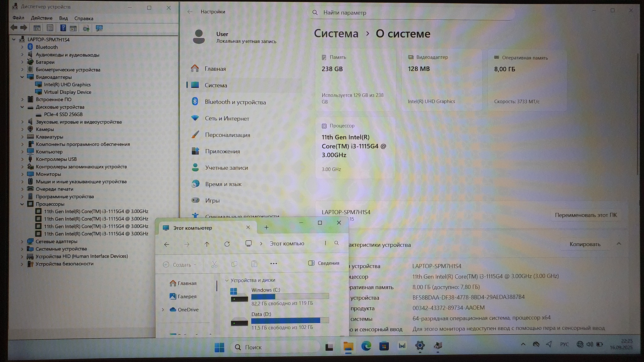The height and width of the screenshot is (362, 644).
Task: Collapse the device specifications section chevron
Action: pyautogui.click(x=619, y=244)
